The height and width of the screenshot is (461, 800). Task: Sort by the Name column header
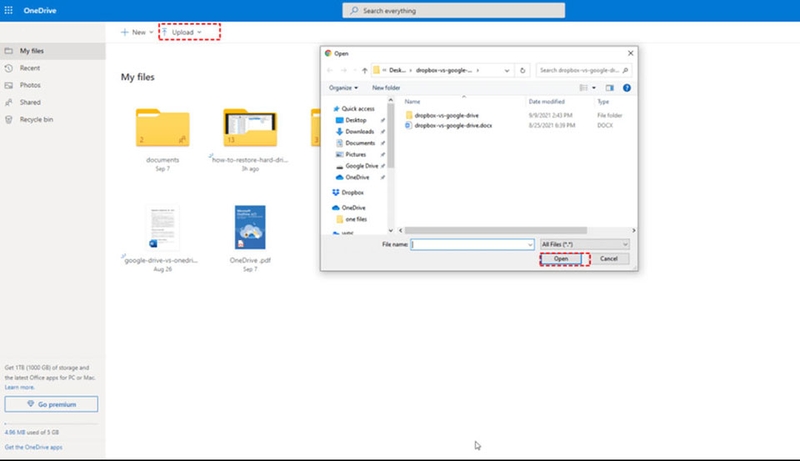pos(412,101)
